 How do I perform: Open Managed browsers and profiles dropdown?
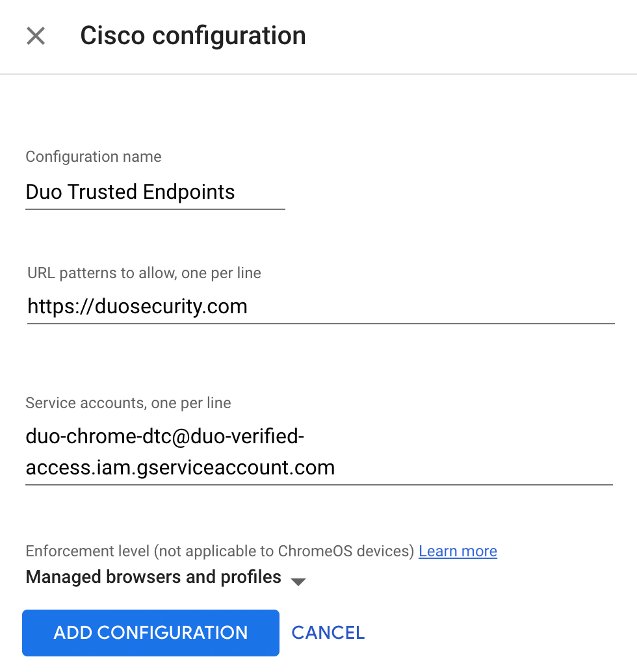153,577
